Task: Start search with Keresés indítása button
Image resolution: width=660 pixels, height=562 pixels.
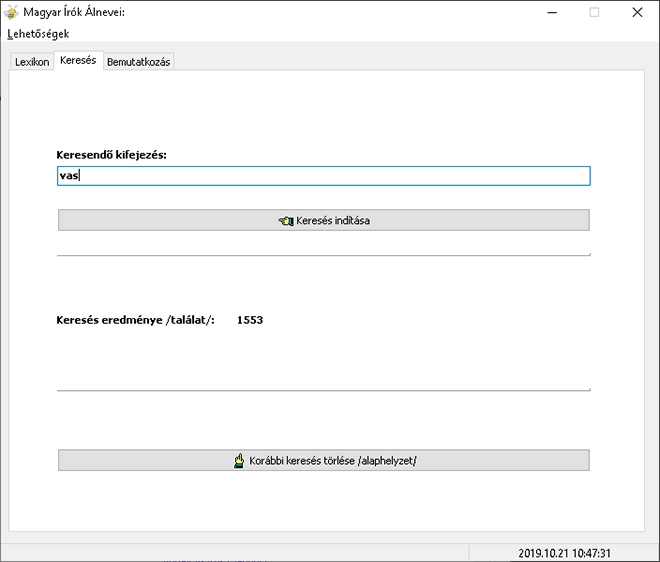Action: [x=324, y=220]
